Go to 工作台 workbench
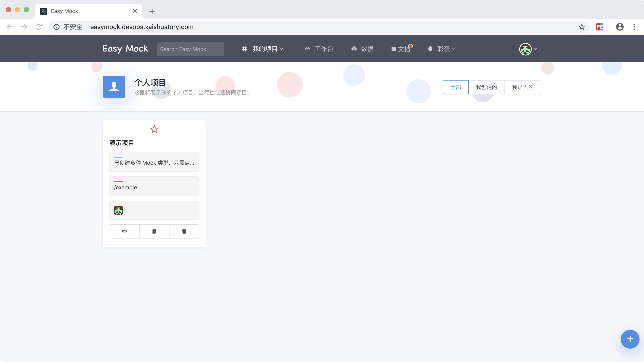The image size is (644, 362). (x=319, y=49)
